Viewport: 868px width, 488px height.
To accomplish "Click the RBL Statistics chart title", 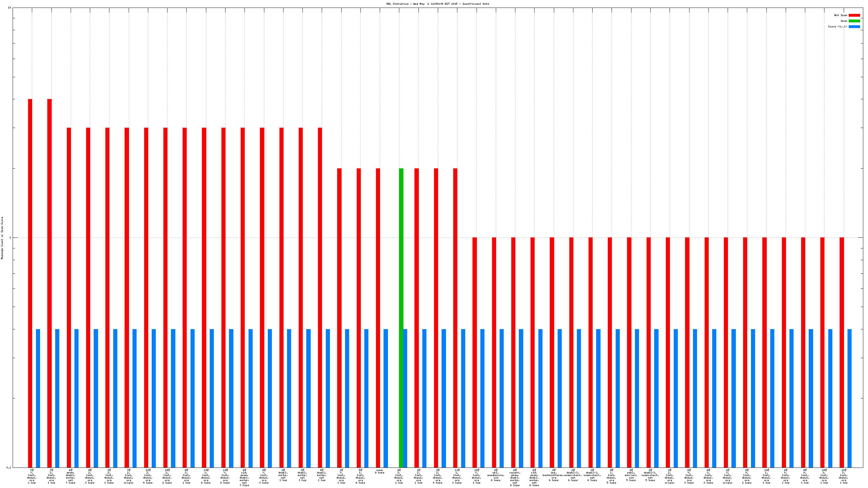I will (437, 4).
